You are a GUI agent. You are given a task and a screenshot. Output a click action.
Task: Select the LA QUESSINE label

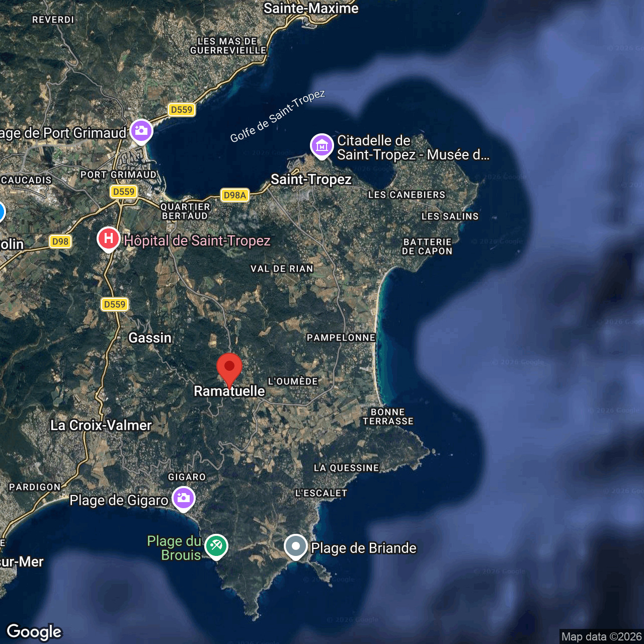click(x=346, y=468)
